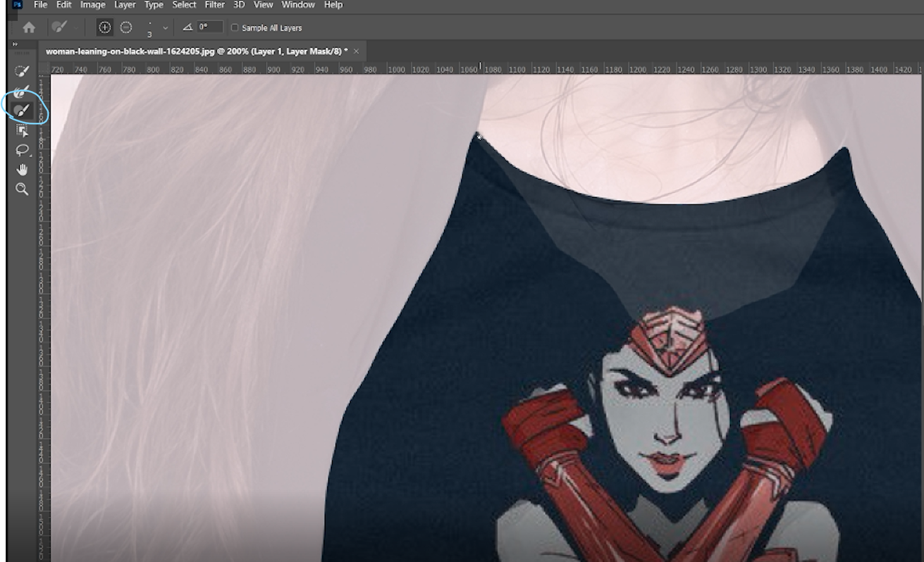Image resolution: width=924 pixels, height=562 pixels.
Task: Open the brush size dropdown
Action: tap(166, 27)
